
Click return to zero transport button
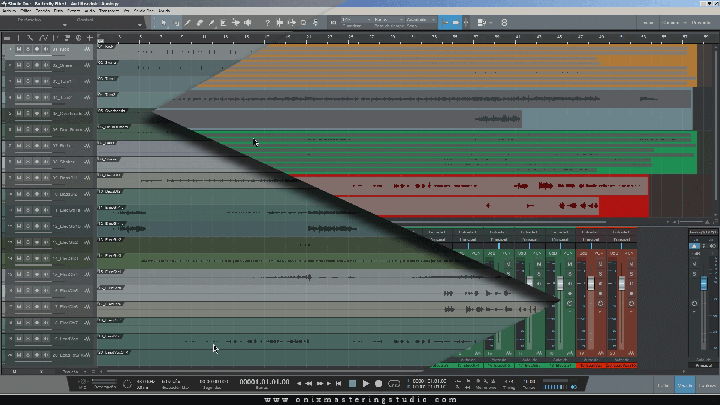point(339,383)
